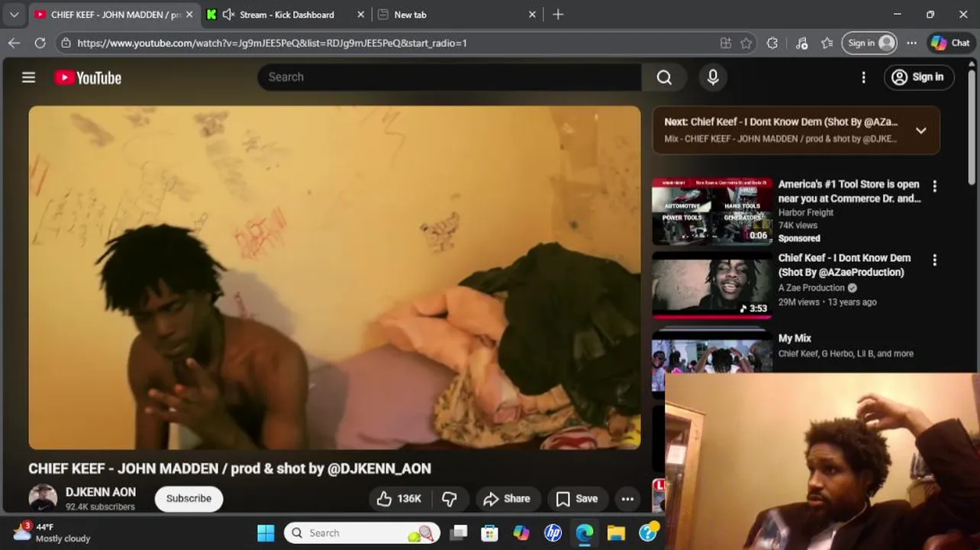980x550 pixels.
Task: Click the YouTube search magnifier button
Action: (x=664, y=77)
